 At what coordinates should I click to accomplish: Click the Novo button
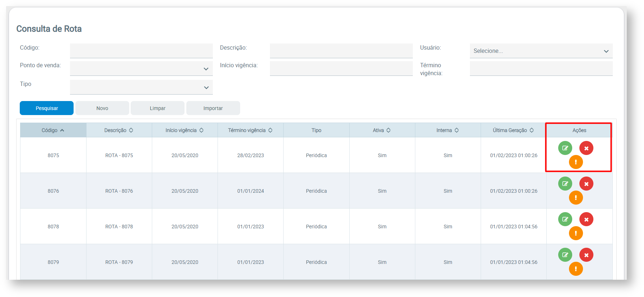coord(102,108)
